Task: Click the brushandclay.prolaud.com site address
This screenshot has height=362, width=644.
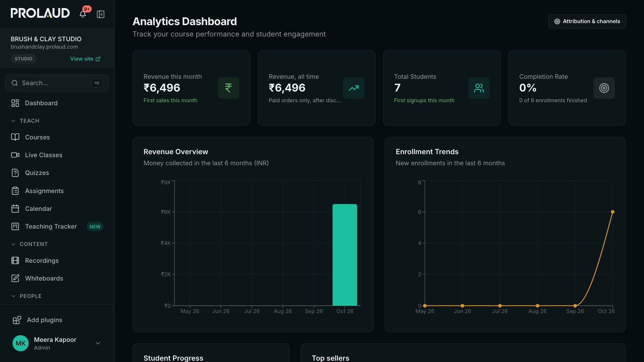Action: point(44,47)
